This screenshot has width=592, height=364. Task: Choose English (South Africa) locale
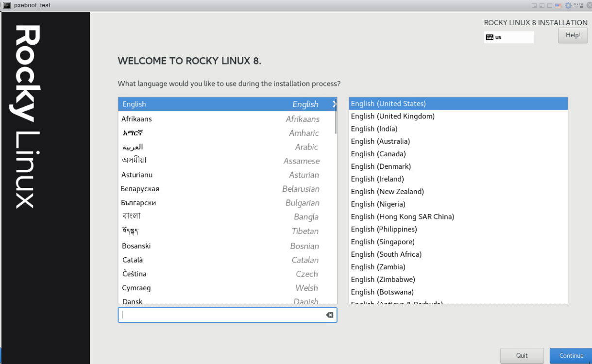coord(458,255)
